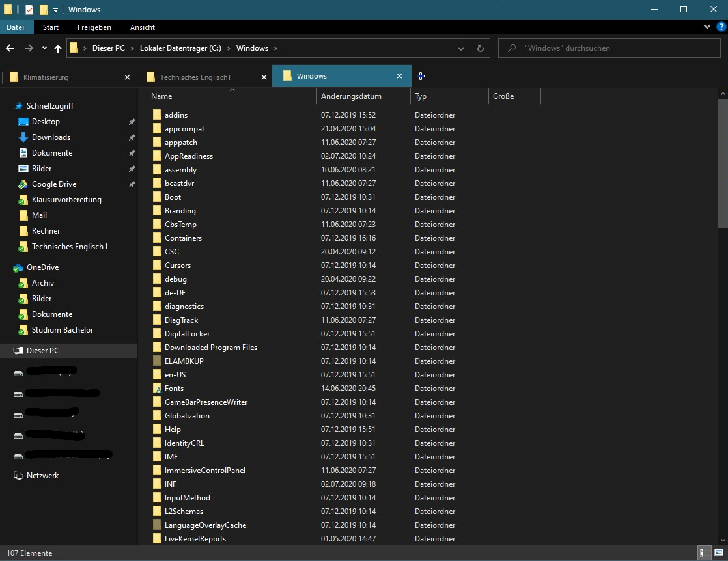Open Downloads in quick access
The width and height of the screenshot is (728, 561).
51,137
